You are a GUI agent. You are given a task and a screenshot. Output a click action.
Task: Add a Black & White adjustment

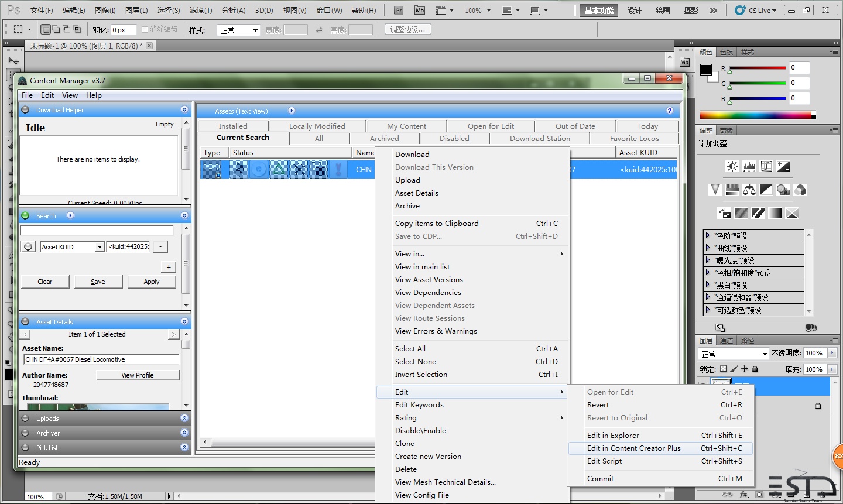tap(766, 190)
